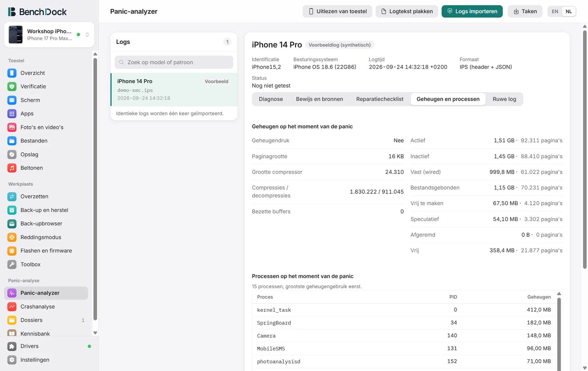This screenshot has width=588, height=371.
Task: Open the Taken button
Action: click(525, 11)
